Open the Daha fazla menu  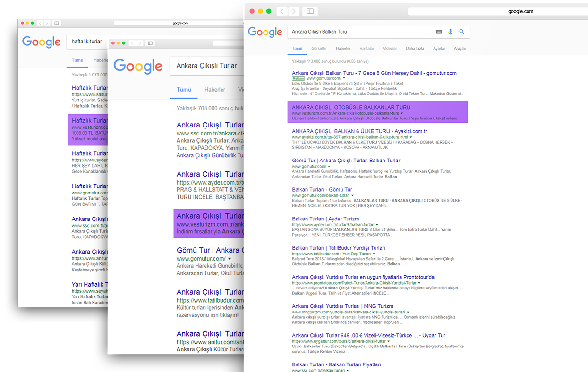[x=415, y=49]
